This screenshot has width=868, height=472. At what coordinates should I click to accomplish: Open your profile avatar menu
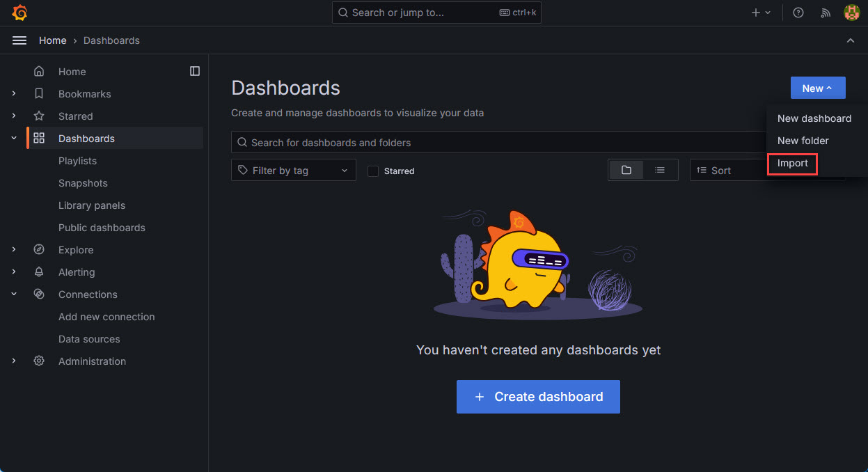pos(851,12)
